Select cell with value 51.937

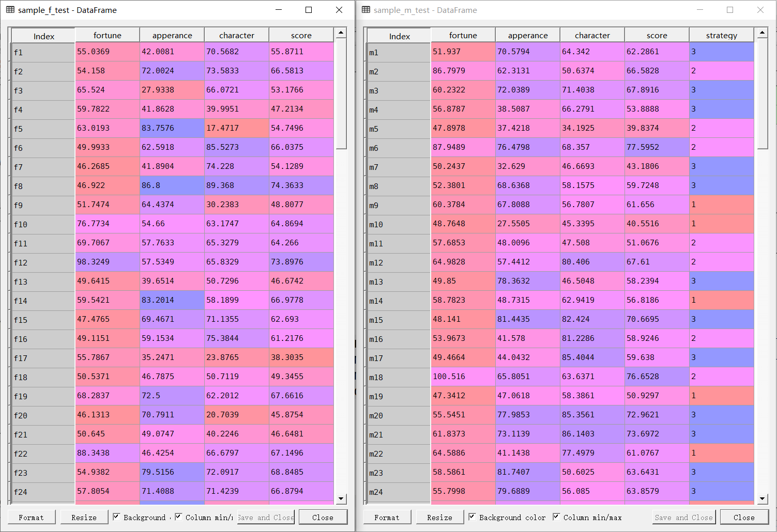pyautogui.click(x=463, y=52)
